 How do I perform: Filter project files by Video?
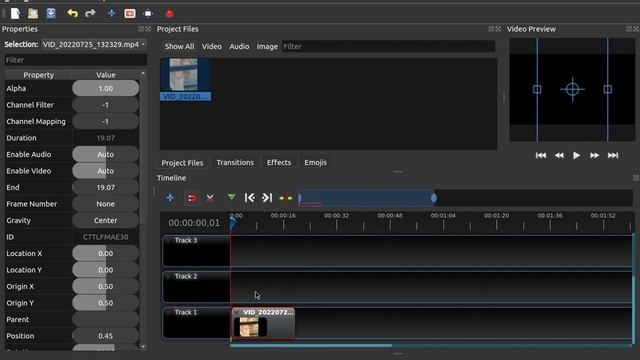[x=211, y=47]
